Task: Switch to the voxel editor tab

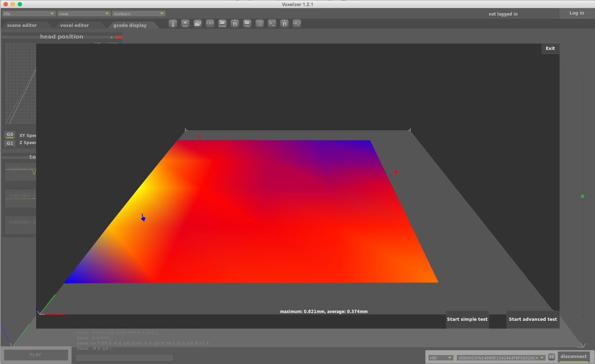Action: (x=74, y=25)
